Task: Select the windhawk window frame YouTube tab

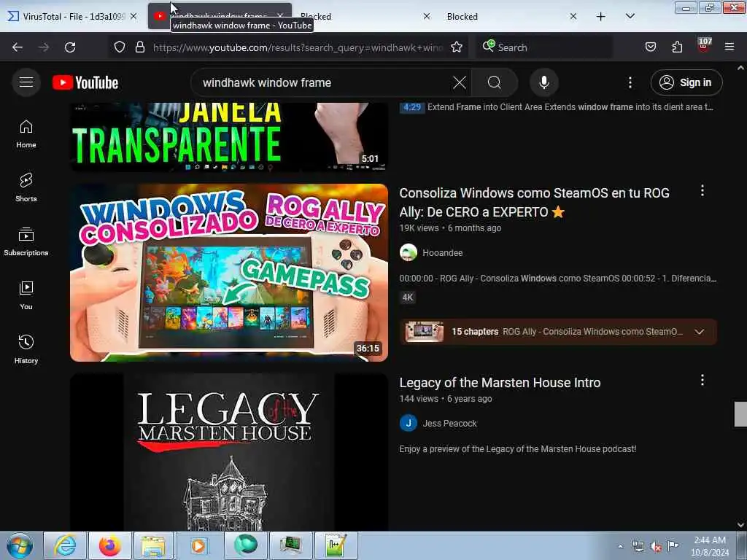Action: pos(219,17)
